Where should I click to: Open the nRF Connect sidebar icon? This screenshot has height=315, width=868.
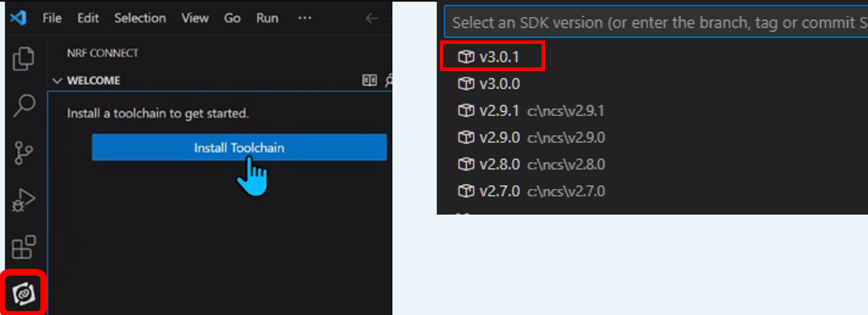tap(24, 293)
